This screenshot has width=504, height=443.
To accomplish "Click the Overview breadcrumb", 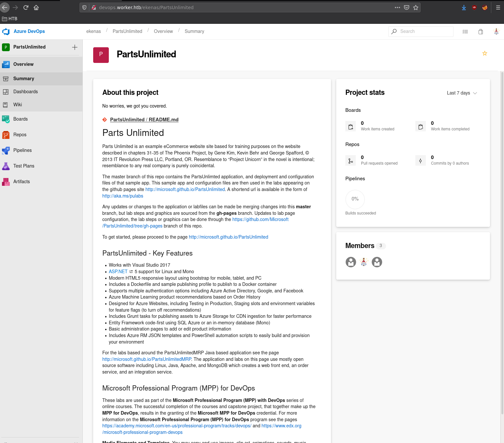I will click(x=163, y=31).
